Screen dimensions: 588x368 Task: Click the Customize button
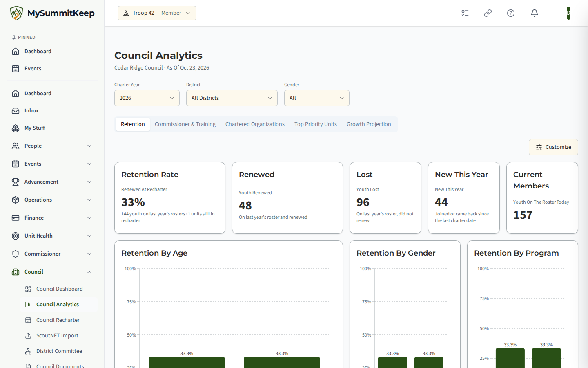coord(553,147)
